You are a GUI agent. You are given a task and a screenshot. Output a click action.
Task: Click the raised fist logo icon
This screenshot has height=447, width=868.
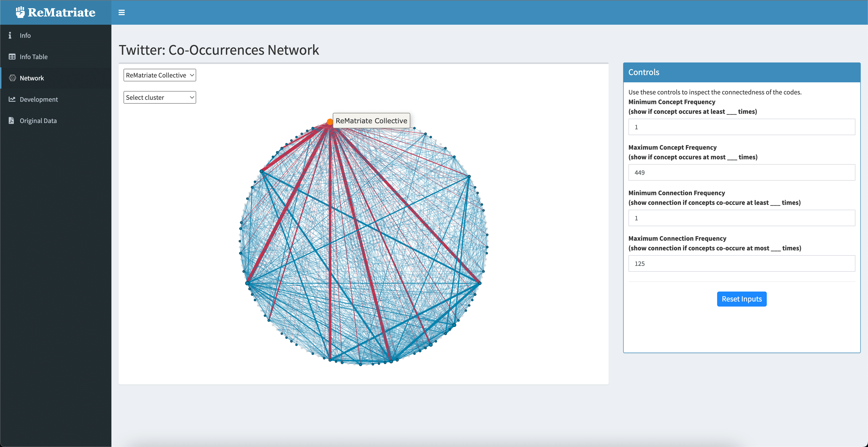[x=20, y=12]
